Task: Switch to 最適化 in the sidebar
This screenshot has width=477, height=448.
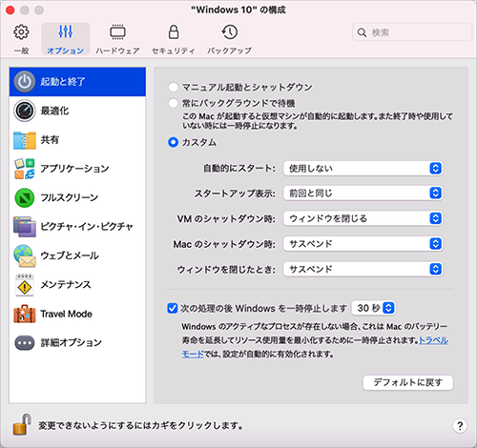Action: coord(77,111)
